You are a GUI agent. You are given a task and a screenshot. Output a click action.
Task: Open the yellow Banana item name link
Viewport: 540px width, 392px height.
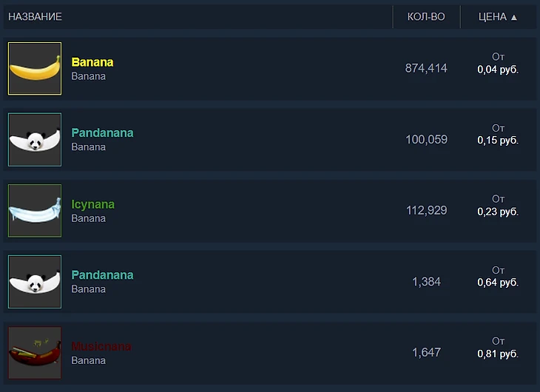[92, 62]
